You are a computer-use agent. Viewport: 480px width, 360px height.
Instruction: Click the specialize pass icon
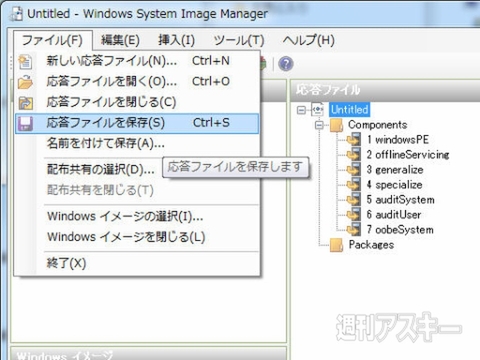coord(353,184)
